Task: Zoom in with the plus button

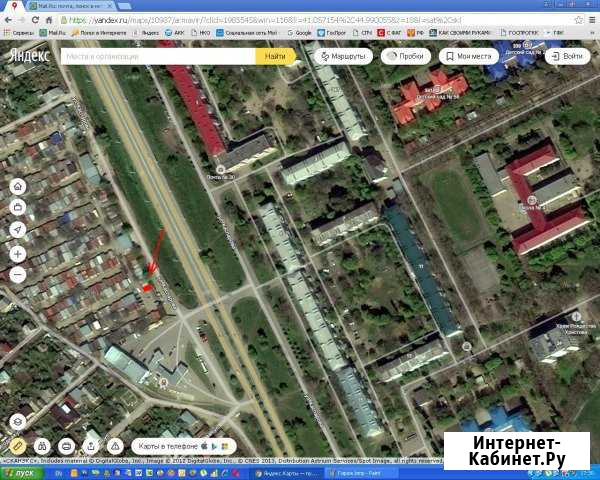Action: click(x=18, y=254)
